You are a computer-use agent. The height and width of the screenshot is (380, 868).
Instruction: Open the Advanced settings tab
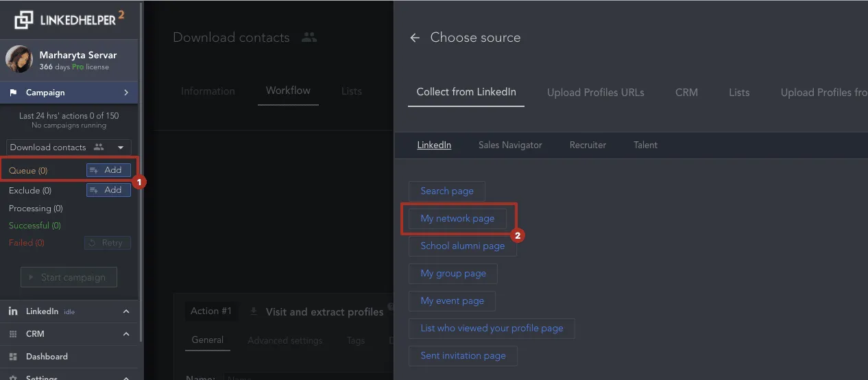click(285, 341)
